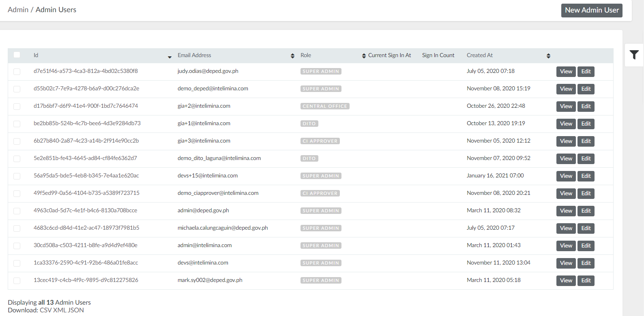
Task: View mark.sy002@deped.gov.ph user
Action: pyautogui.click(x=566, y=281)
